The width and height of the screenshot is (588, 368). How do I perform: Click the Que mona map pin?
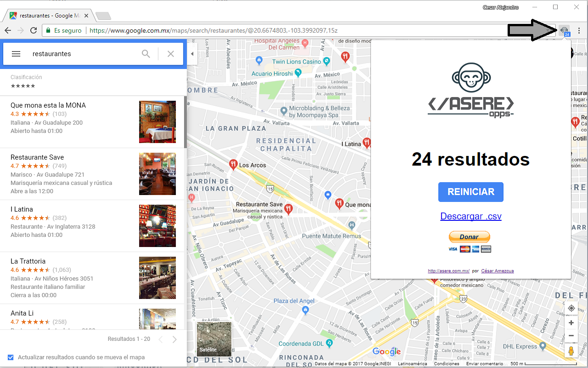(339, 203)
